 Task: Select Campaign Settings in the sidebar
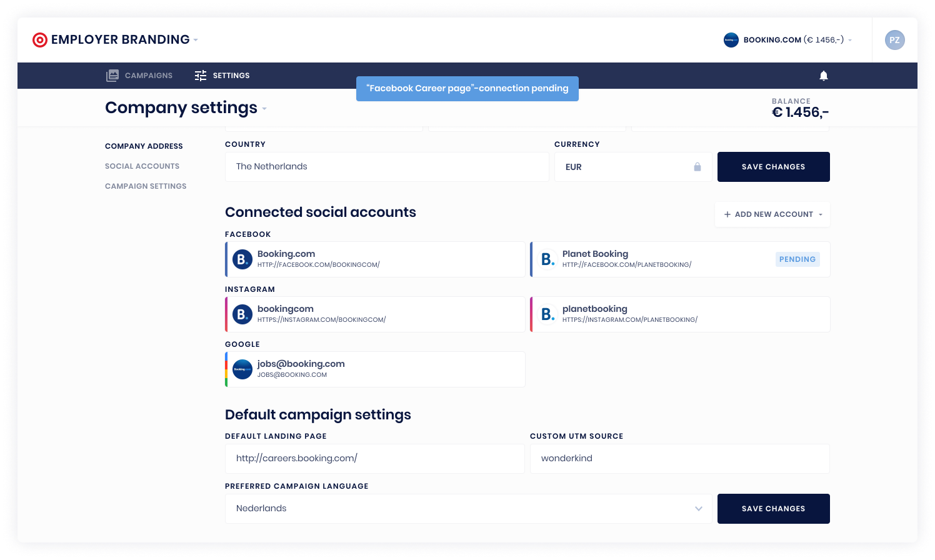146,186
